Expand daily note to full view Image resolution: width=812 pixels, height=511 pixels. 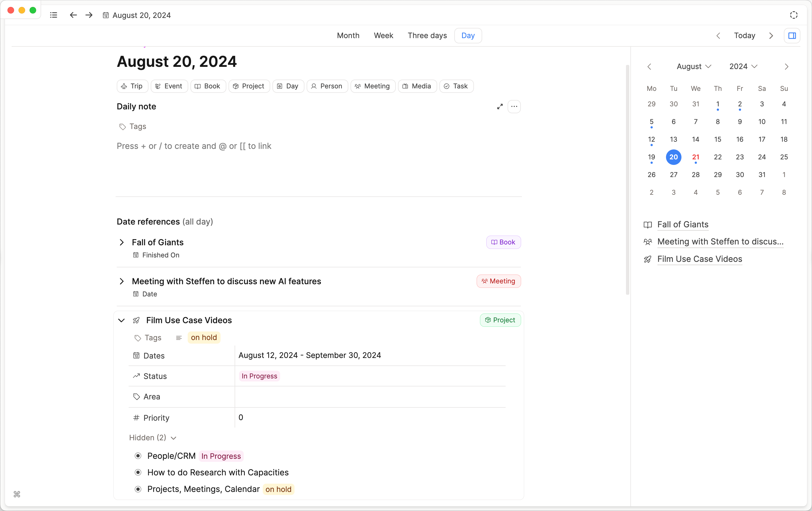500,107
